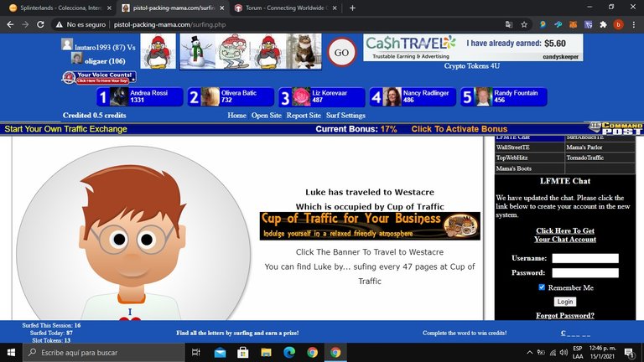Open File Explorer from taskbar
644x362 pixels.
click(x=266, y=352)
